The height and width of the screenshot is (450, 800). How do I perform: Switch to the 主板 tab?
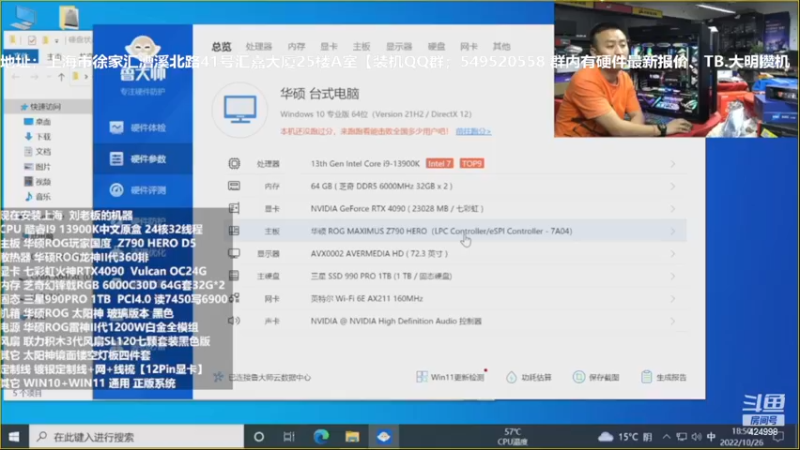point(361,46)
